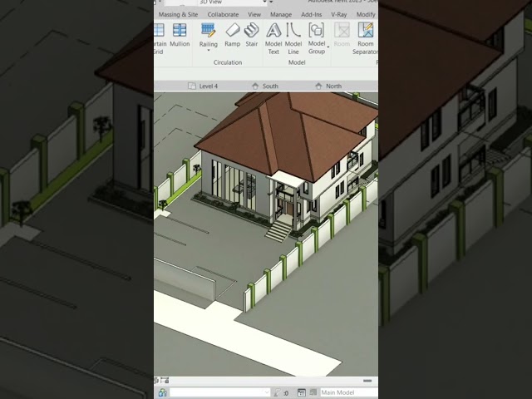This screenshot has height=399, width=532.
Task: Click the worksets icon in status bar
Action: (163, 392)
